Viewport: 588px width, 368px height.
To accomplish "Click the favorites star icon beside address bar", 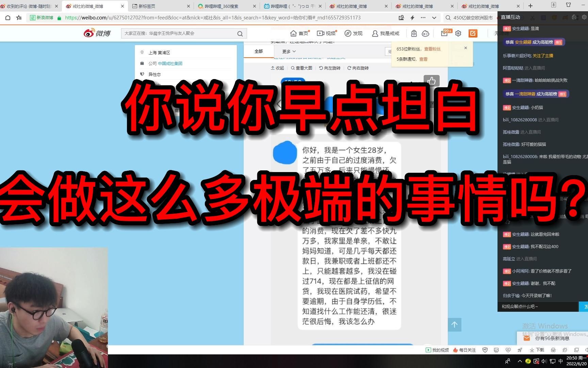I will coord(19,18).
